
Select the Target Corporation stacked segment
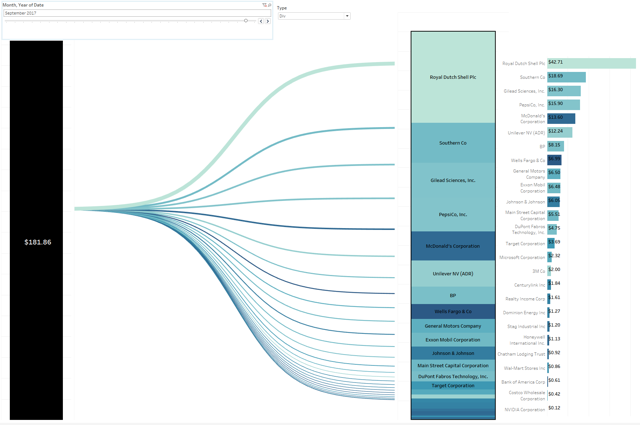coord(453,385)
